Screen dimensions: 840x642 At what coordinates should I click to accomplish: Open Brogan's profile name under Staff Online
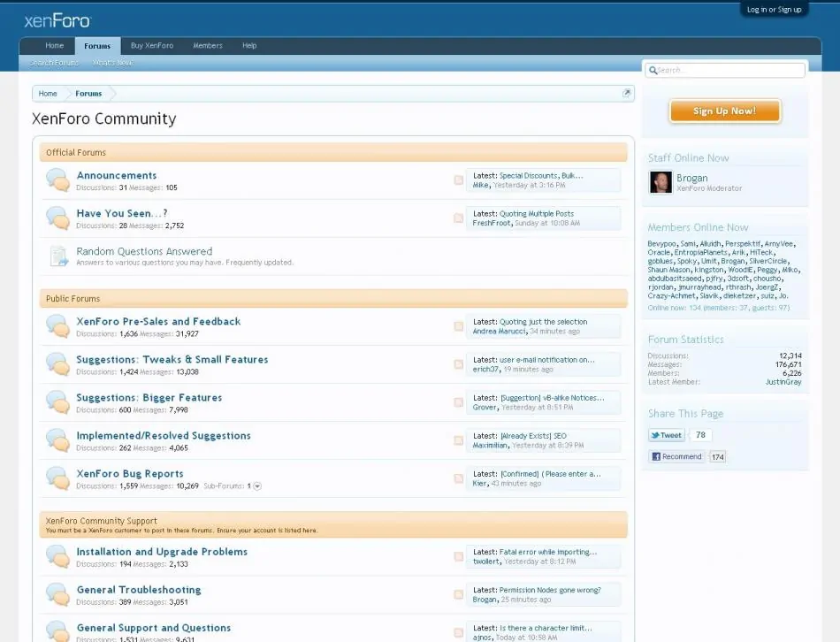point(692,178)
